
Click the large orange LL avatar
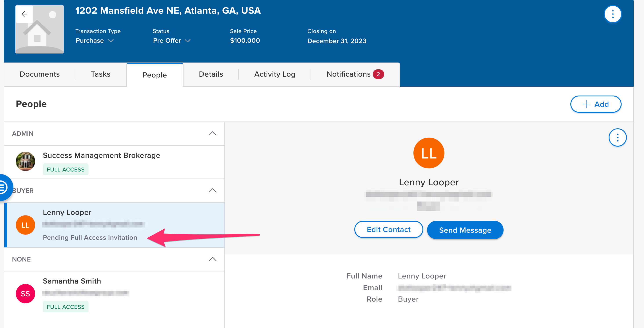tap(429, 153)
